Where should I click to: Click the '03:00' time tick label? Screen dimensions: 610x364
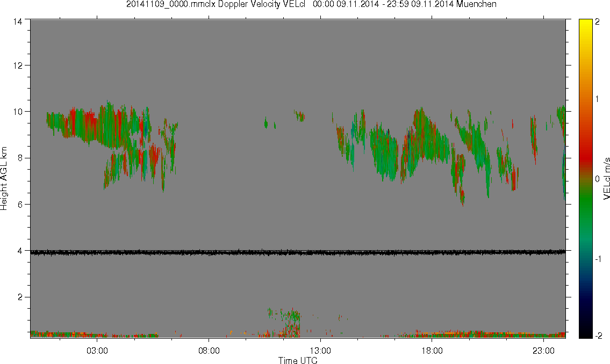coord(97,351)
